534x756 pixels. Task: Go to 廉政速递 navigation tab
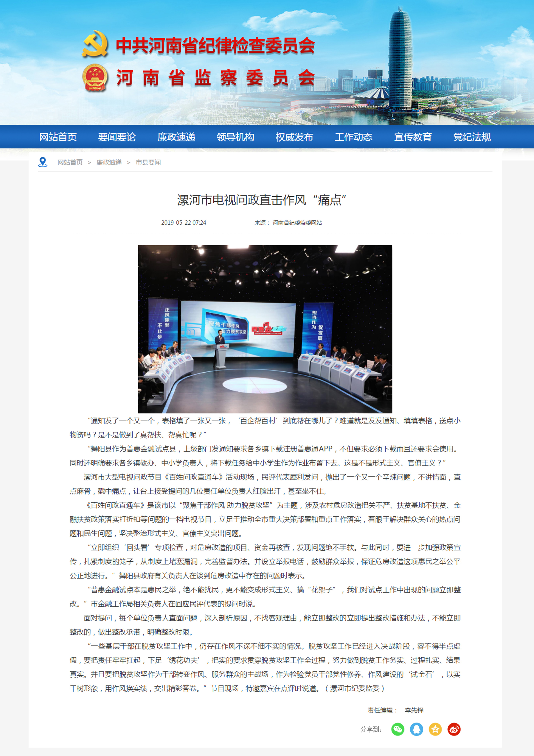[x=176, y=137]
